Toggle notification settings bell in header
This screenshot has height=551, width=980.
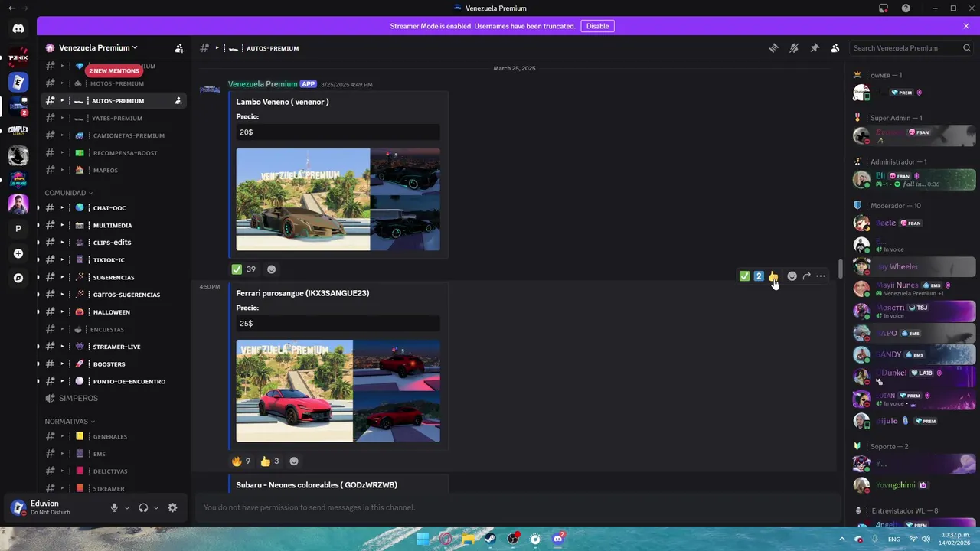pyautogui.click(x=794, y=48)
